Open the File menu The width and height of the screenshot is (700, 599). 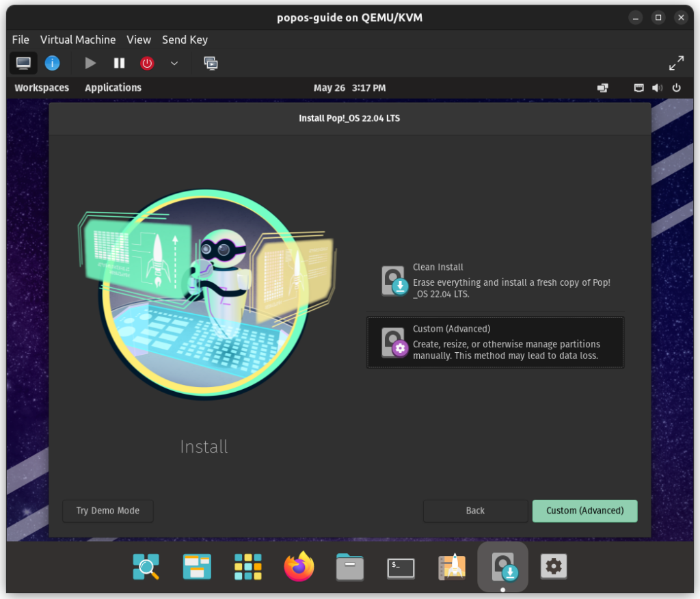(x=21, y=40)
